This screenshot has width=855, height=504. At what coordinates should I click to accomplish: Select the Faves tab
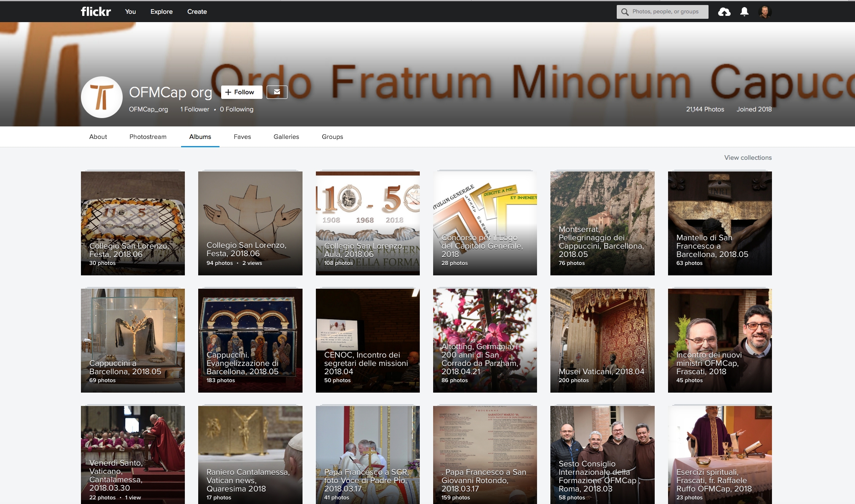click(242, 137)
